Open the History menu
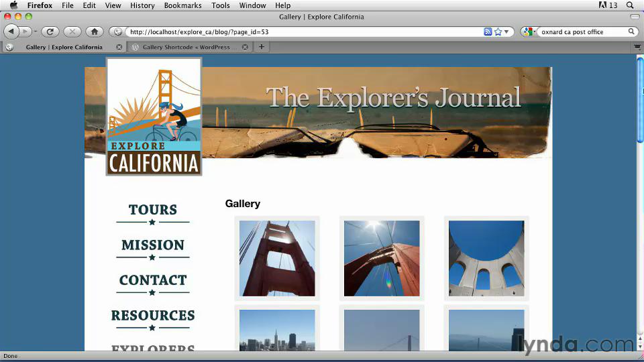This screenshot has height=362, width=644. (142, 5)
